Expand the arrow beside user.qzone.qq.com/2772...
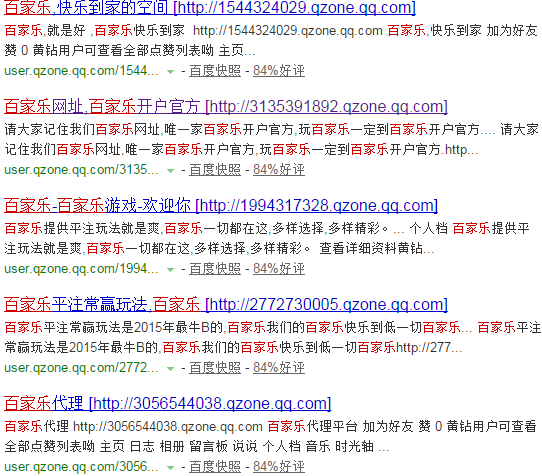This screenshot has width=542, height=476. click(170, 368)
